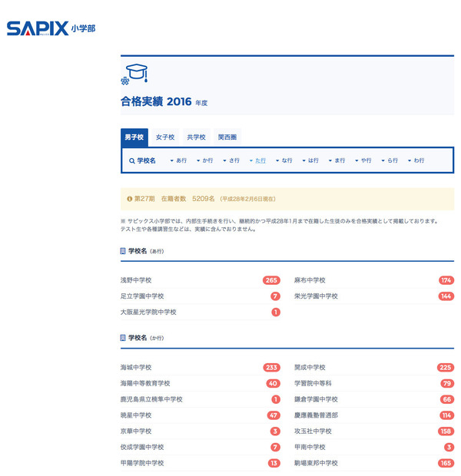The width and height of the screenshot is (461, 476).
Task: Open the 共学校 tab
Action: pyautogui.click(x=197, y=137)
